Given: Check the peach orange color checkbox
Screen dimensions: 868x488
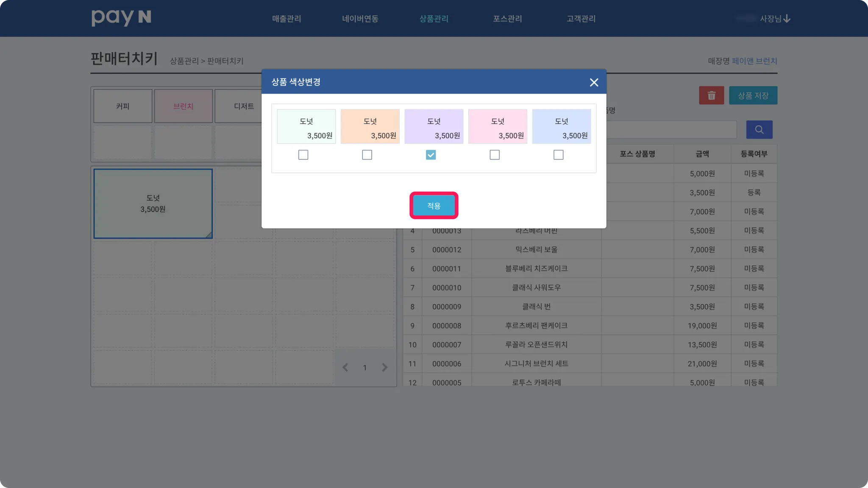Looking at the screenshot, I should pyautogui.click(x=367, y=155).
